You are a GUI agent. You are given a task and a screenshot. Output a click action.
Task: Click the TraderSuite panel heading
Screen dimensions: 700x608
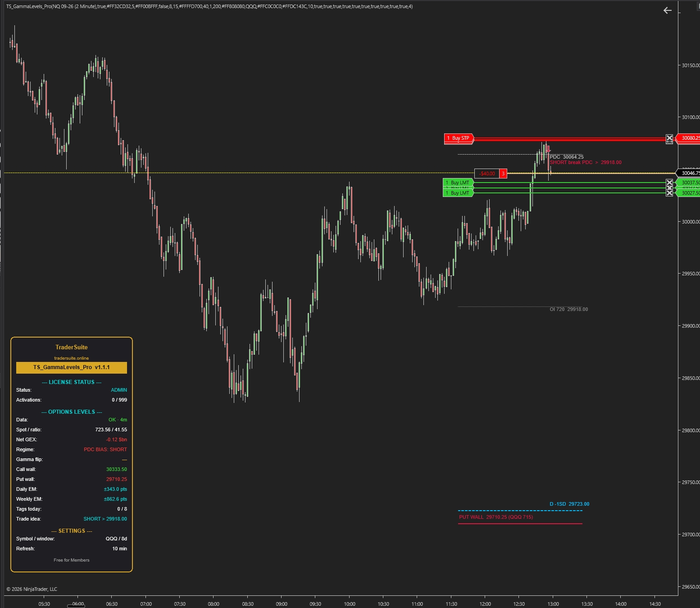coord(71,347)
